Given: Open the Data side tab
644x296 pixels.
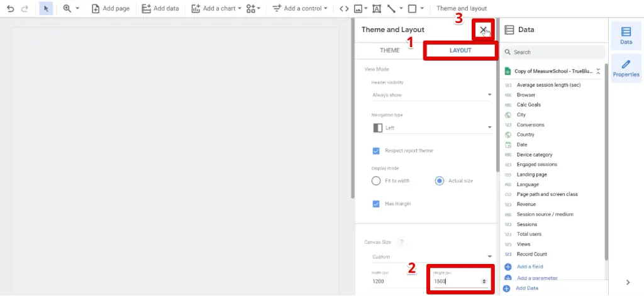Looking at the screenshot, I should pos(626,36).
